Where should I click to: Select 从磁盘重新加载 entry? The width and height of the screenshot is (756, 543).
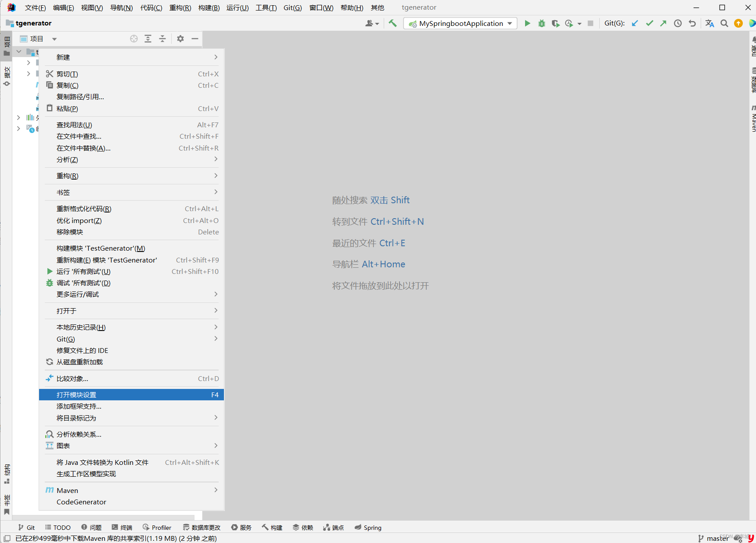pyautogui.click(x=132, y=362)
